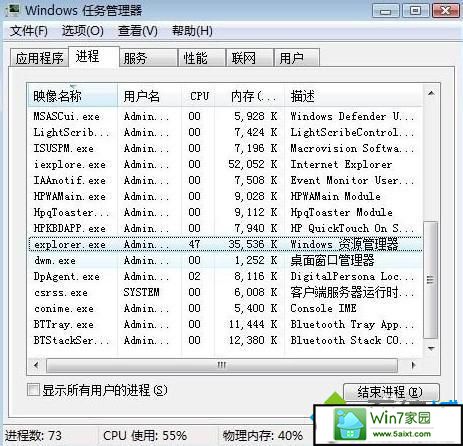Select the HpqToaster... process row

tap(225, 212)
